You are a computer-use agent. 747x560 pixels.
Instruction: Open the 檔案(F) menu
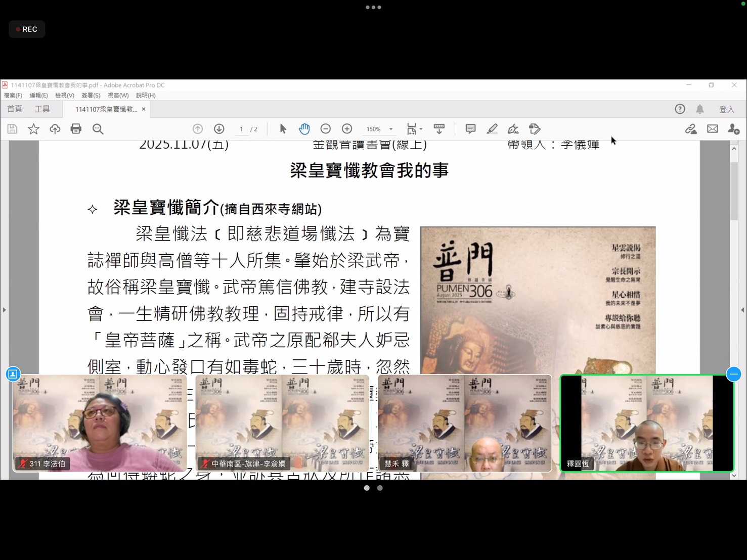[13, 96]
